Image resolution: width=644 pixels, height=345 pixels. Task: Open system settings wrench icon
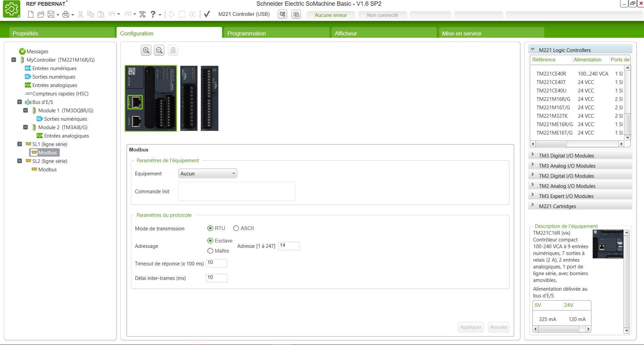(143, 14)
